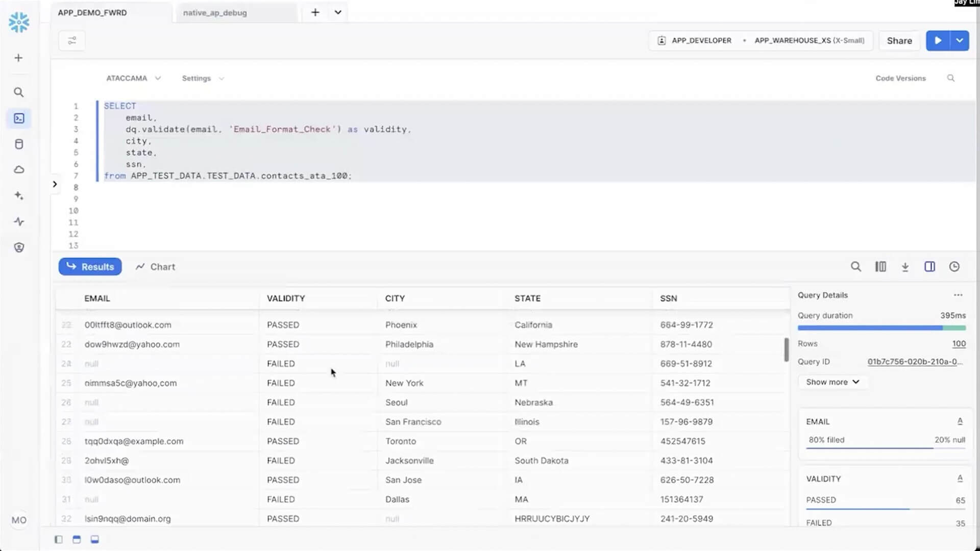The height and width of the screenshot is (551, 980).
Task: Select the city cell San Francisco
Action: click(413, 422)
